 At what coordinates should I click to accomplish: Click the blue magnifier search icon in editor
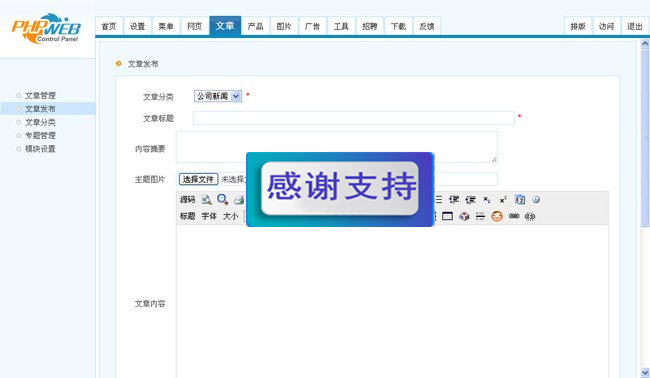click(x=223, y=200)
